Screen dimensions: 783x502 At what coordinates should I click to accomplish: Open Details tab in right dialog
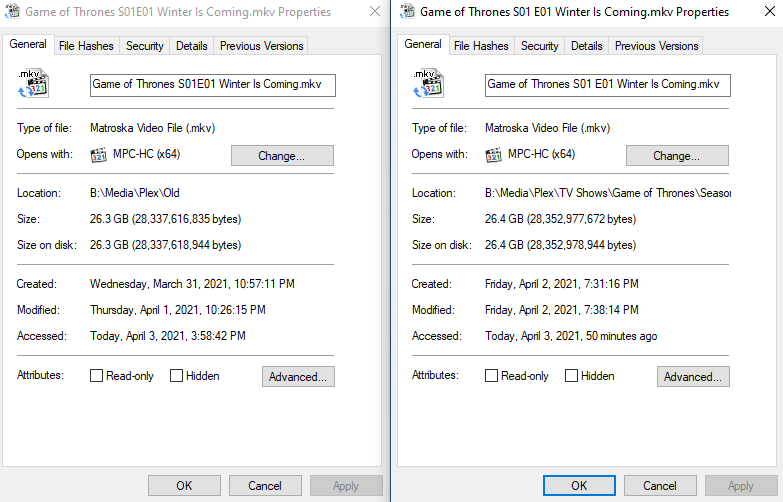point(587,46)
